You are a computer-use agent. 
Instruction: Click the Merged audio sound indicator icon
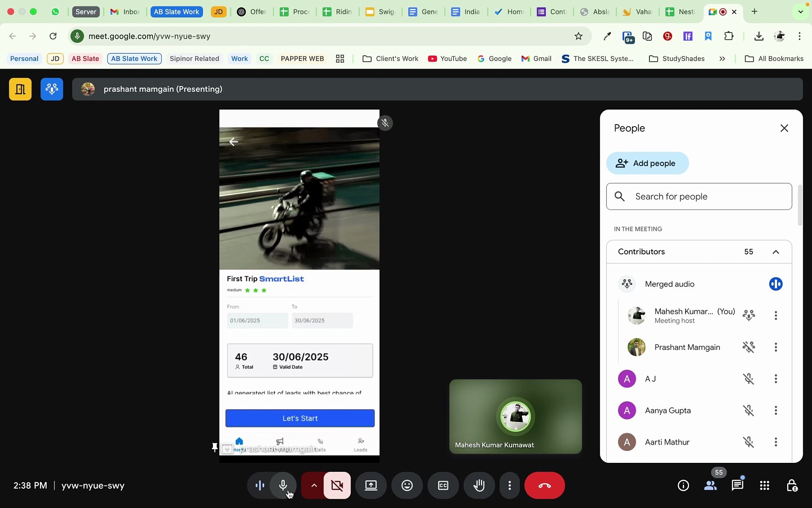click(776, 284)
